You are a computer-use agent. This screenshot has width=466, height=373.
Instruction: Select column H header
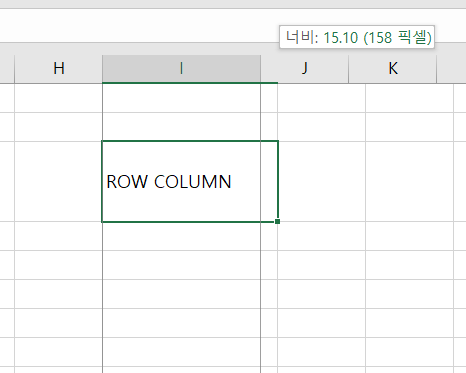59,69
